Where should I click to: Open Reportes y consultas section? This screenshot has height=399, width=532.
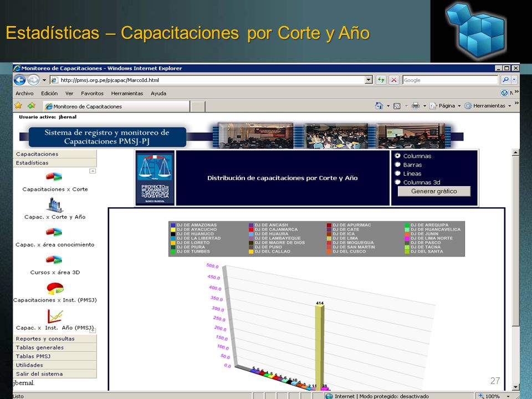[x=55, y=339]
